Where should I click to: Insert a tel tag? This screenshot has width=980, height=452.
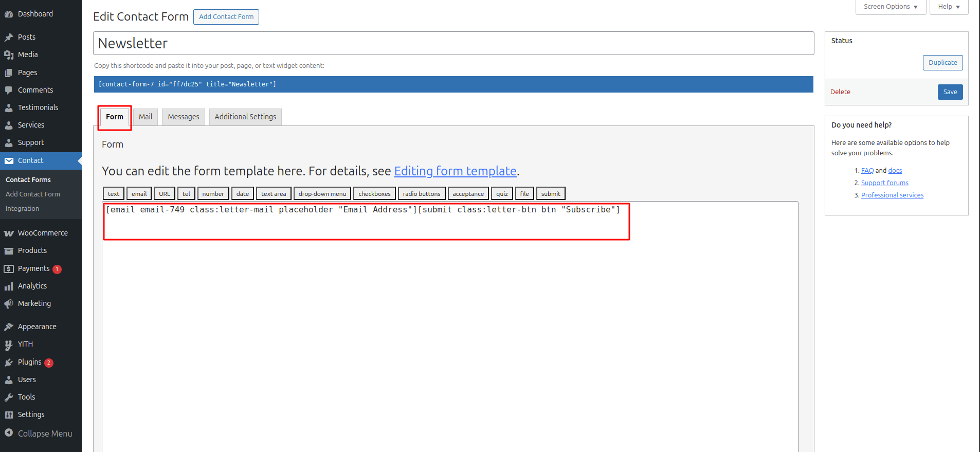(186, 194)
